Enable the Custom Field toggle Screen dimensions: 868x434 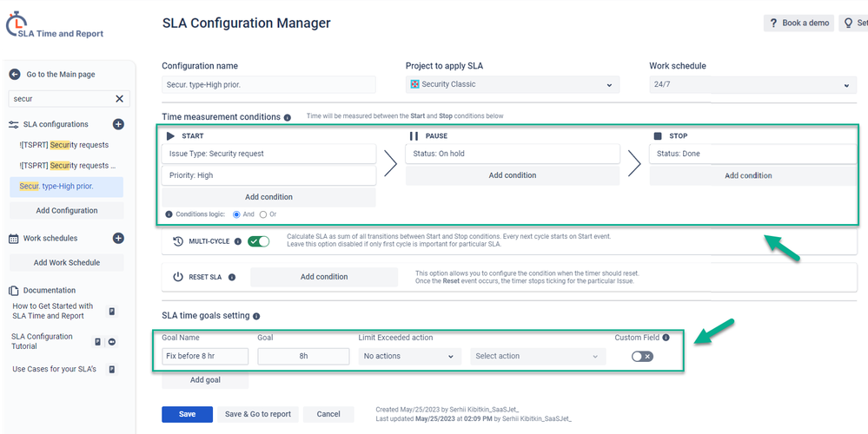[x=642, y=357]
